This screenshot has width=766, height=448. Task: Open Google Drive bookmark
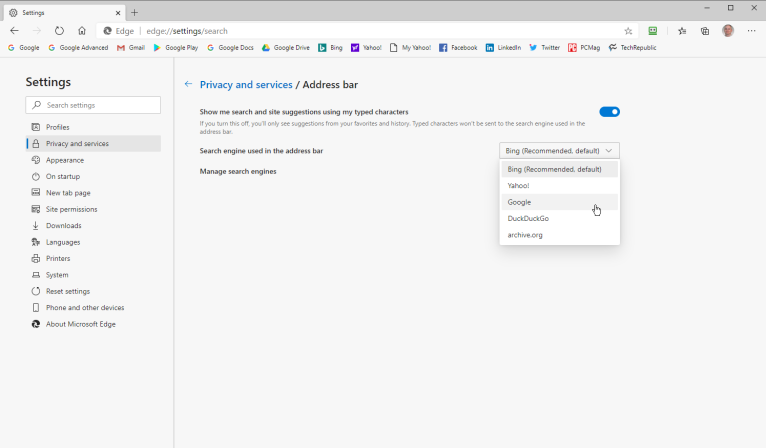pyautogui.click(x=286, y=47)
